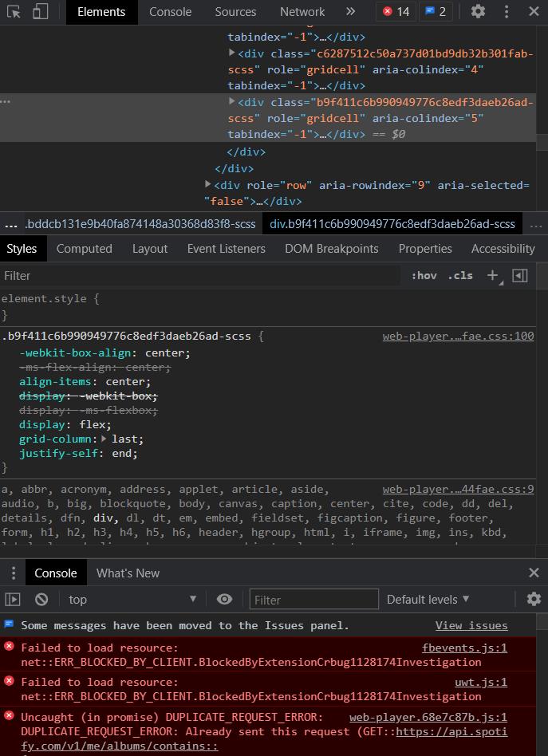Select breadcrumb .bddcb131e9b40fa874148a30368d83f8-scss
This screenshot has height=756, width=548.
coord(140,224)
